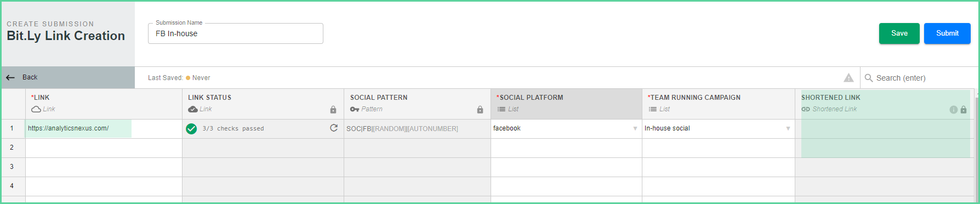
Task: Select the Link column header
Action: (104, 104)
